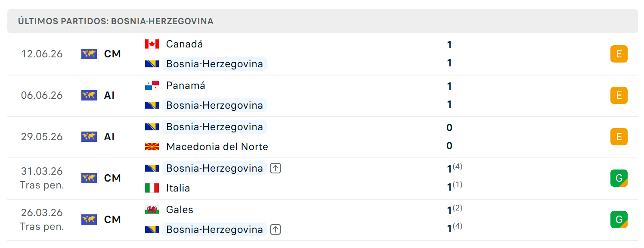The height and width of the screenshot is (248, 644).
Task: Click world map icon for 12.06.26 match
Action: click(89, 54)
